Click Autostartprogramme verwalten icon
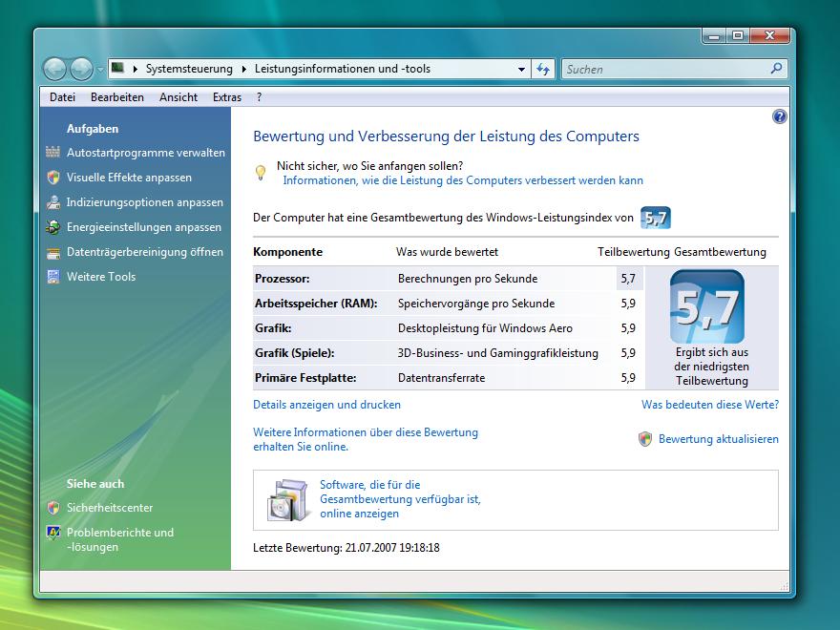Viewport: 840px width, 630px height. (53, 152)
